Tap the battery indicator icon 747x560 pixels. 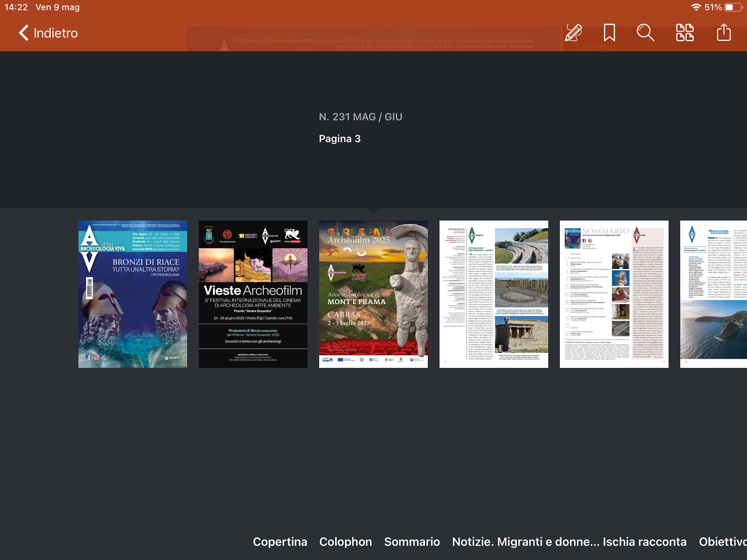734,7
